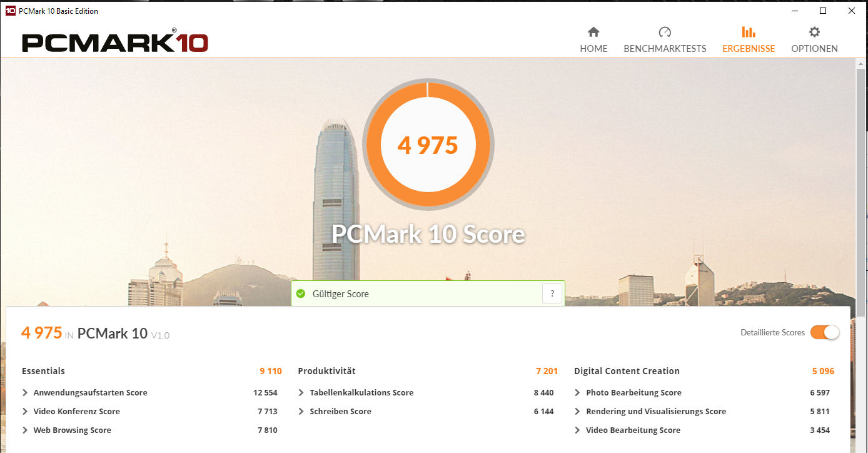Viewport: 868px width, 453px height.
Task: Open Benchmarktests via the gauge icon
Action: click(x=665, y=32)
